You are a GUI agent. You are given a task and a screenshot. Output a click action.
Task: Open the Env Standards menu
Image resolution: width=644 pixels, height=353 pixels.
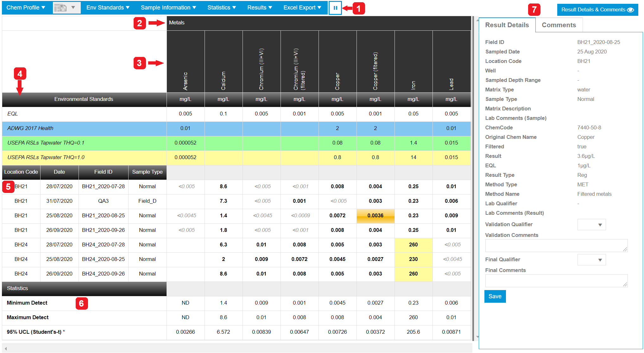107,7
